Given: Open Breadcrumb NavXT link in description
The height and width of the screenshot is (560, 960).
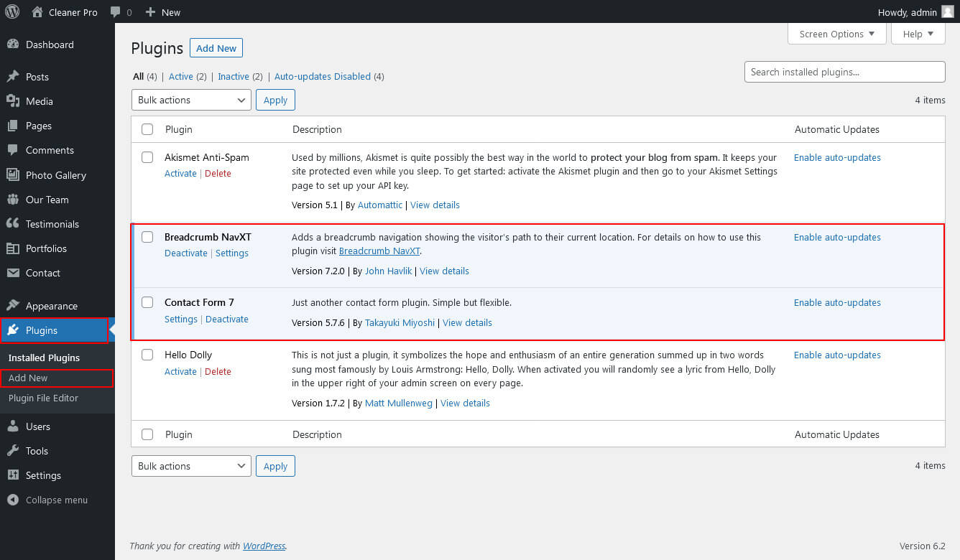Looking at the screenshot, I should pos(379,251).
